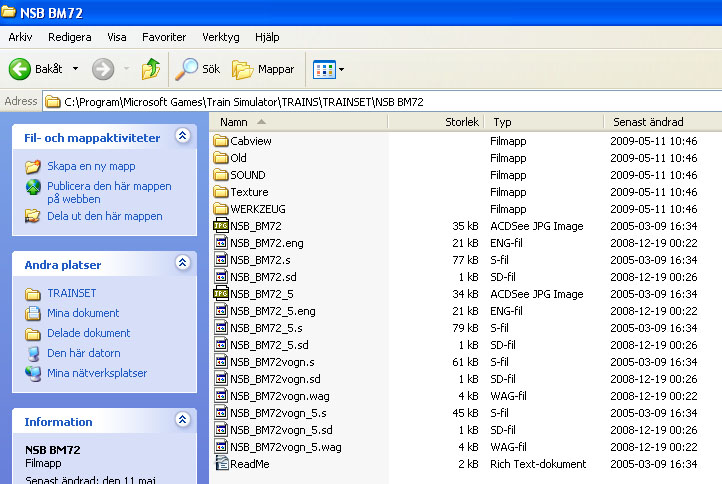Click the Skapa en ny mapp link
The height and width of the screenshot is (484, 722).
91,166
